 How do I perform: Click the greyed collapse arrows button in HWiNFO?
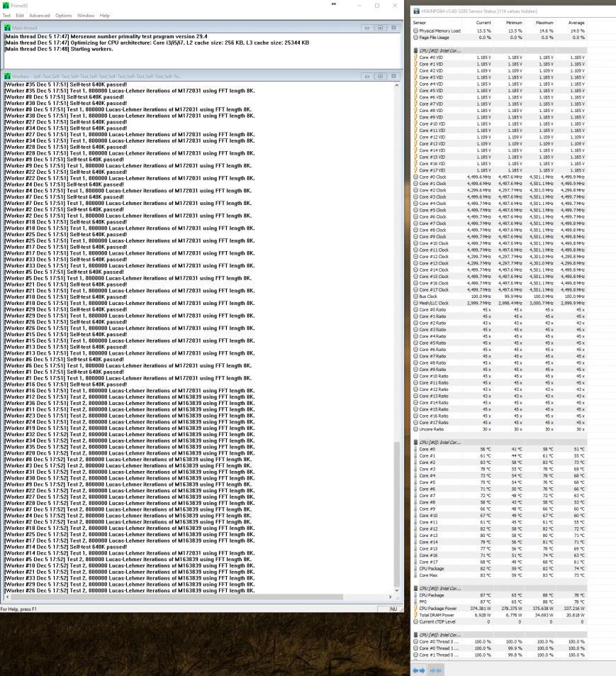[x=435, y=670]
